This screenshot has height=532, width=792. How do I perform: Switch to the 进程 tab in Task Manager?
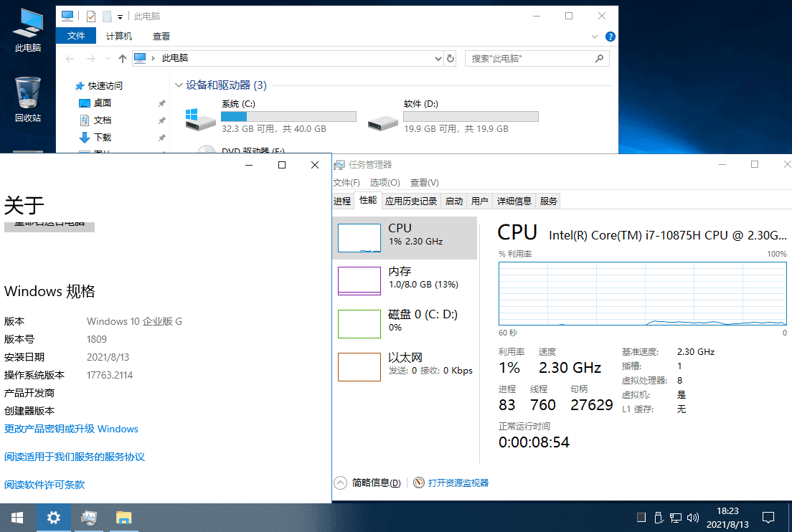click(342, 201)
